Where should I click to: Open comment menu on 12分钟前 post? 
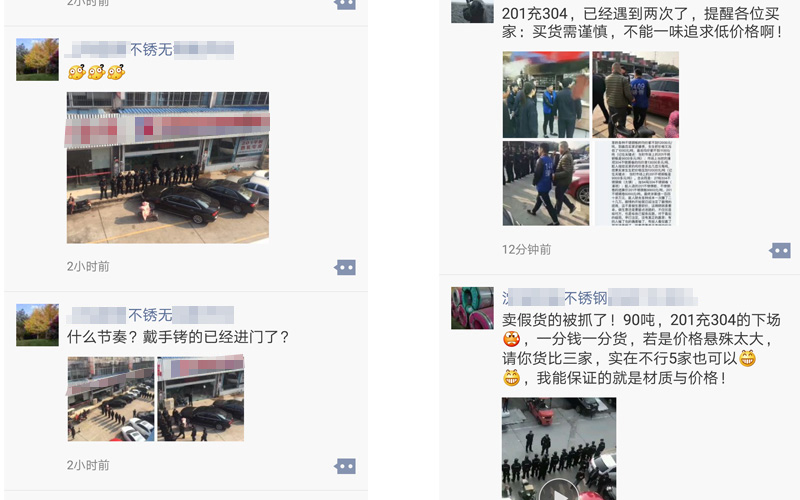780,251
